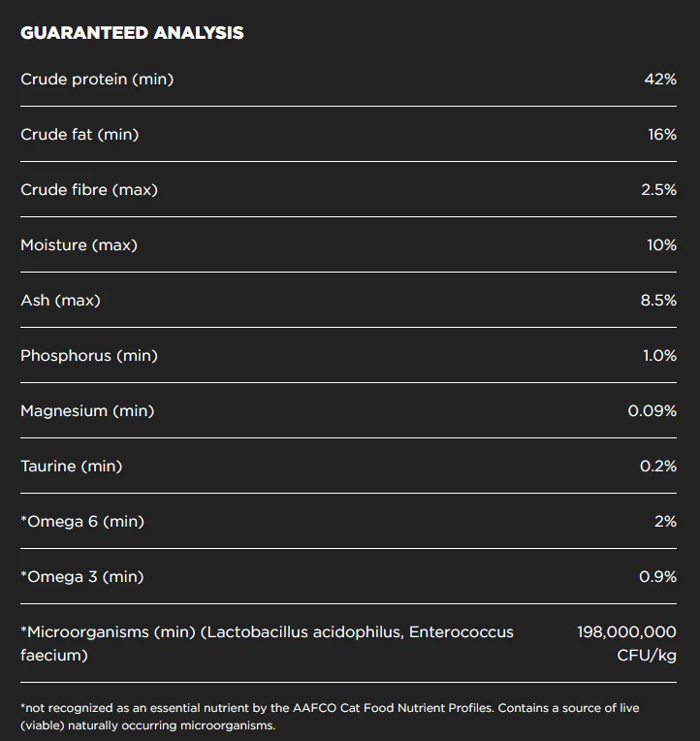Select the Crude fat (min) row label
The image size is (700, 741).
click(80, 134)
